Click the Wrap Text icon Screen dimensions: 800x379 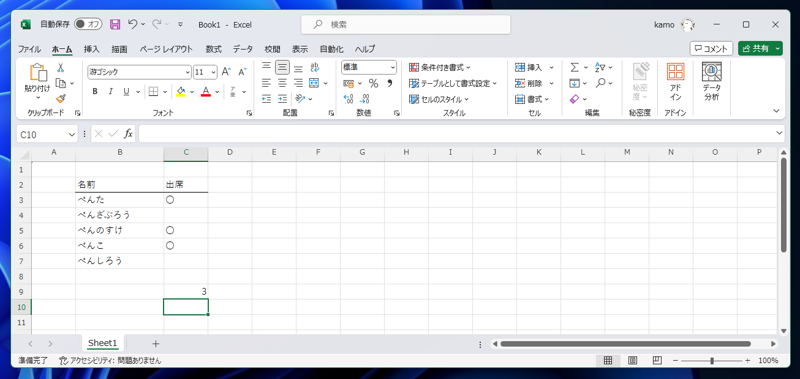[x=315, y=67]
